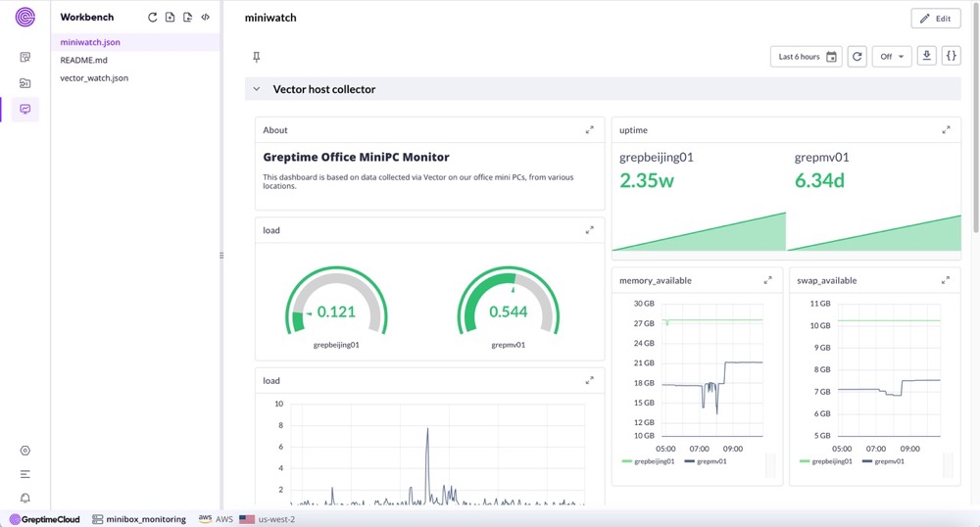
Task: Expand the swap_available panel to fullscreen
Action: [945, 280]
